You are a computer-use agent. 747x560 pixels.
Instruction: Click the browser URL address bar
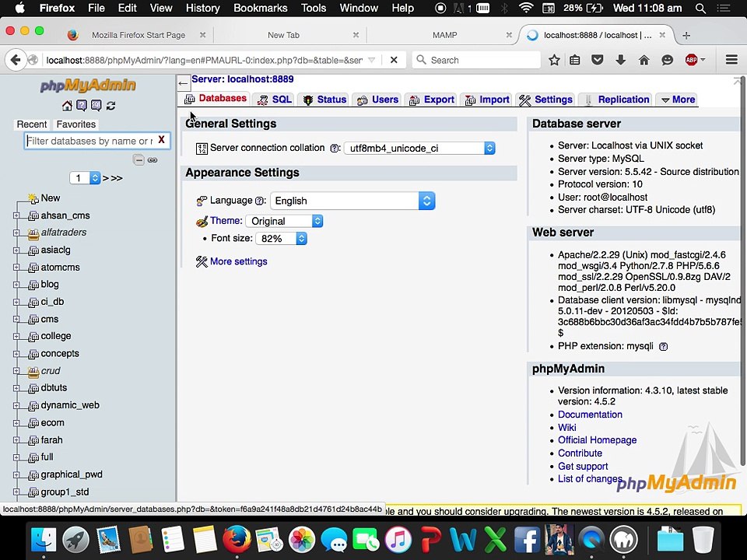click(205, 60)
